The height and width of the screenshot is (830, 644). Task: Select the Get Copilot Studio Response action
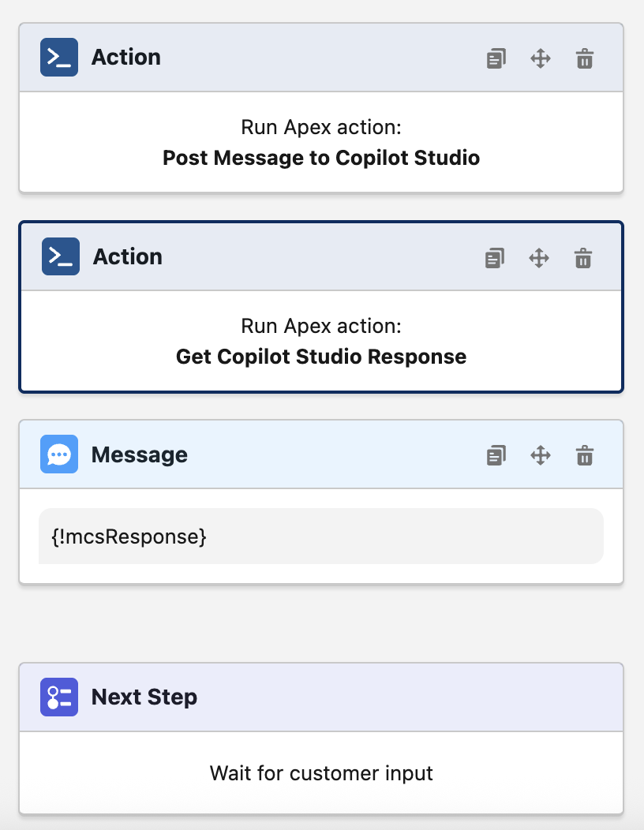320,342
